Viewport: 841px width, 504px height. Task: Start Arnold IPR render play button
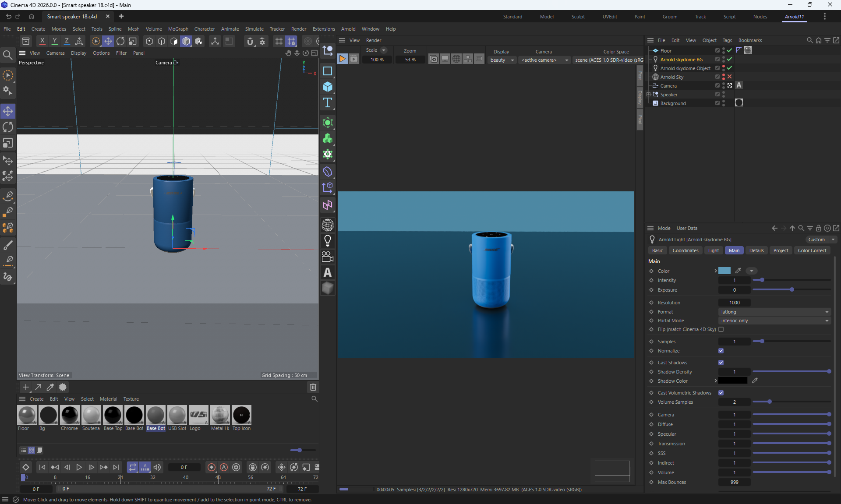(343, 59)
